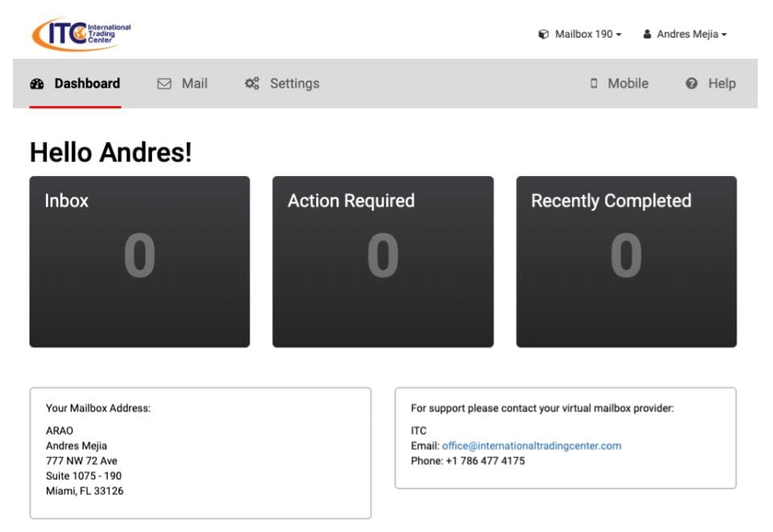Click the 'Suite 1075 - 190' line
The image size is (773, 532).
coord(84,476)
